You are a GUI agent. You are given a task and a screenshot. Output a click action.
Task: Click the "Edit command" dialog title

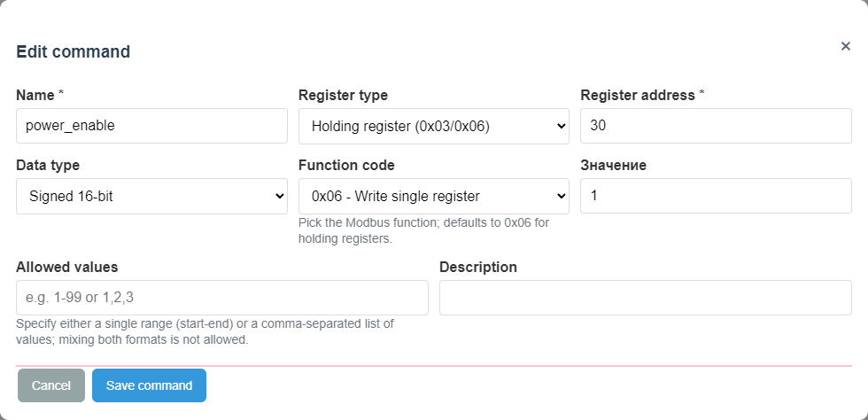[73, 51]
